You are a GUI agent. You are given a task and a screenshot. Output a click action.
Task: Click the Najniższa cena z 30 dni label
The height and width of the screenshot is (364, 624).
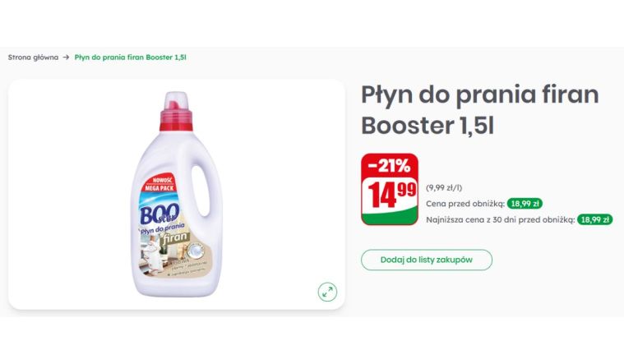(x=500, y=219)
